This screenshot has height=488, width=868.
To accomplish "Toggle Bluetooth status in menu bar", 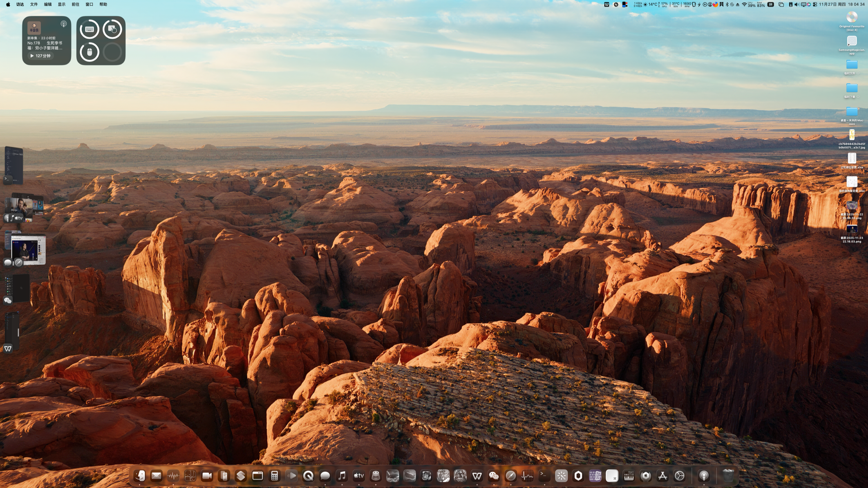I will [x=727, y=4].
